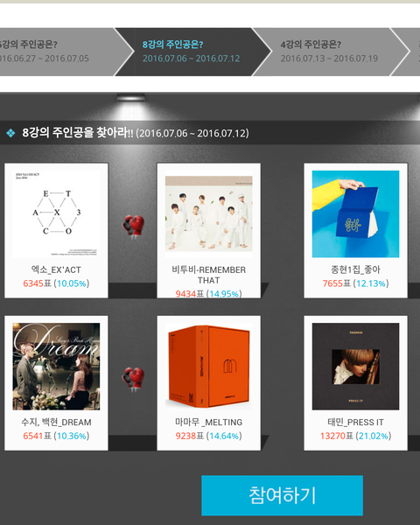Open the 4강의 주인공은? stage tab
The width and height of the screenshot is (420, 525).
click(329, 52)
